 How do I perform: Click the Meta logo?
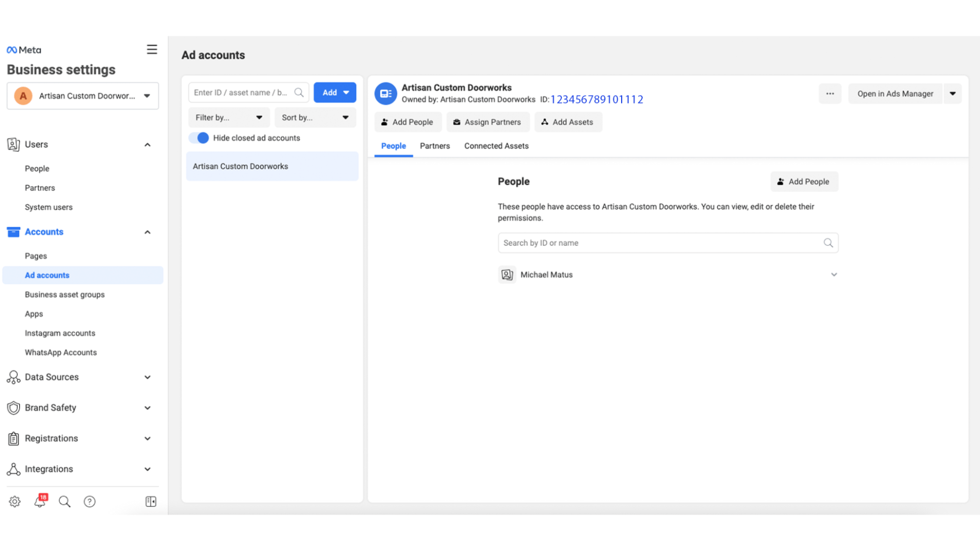point(24,50)
